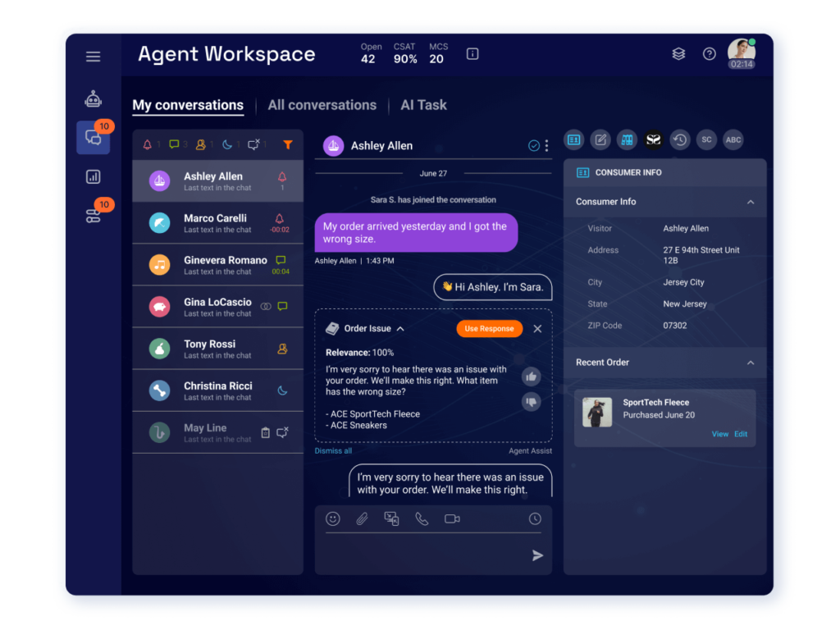Open the three-dot menu in chat header
Image resolution: width=840 pixels, height=630 pixels.
pyautogui.click(x=546, y=146)
